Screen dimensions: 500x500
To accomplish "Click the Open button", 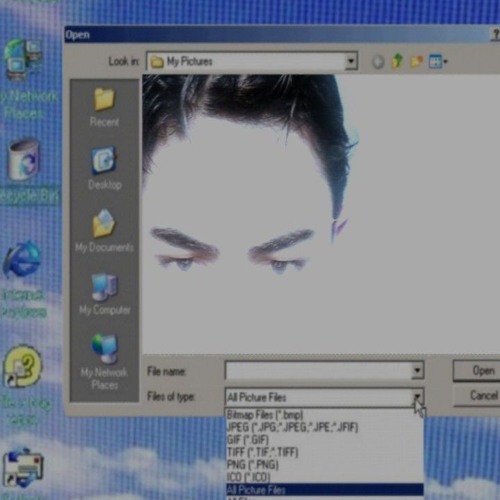I will click(477, 370).
